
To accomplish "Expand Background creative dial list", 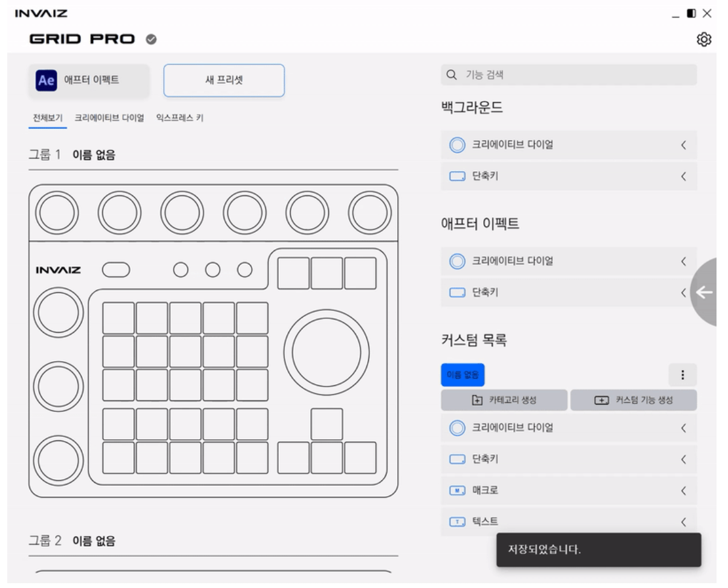I will [x=568, y=145].
